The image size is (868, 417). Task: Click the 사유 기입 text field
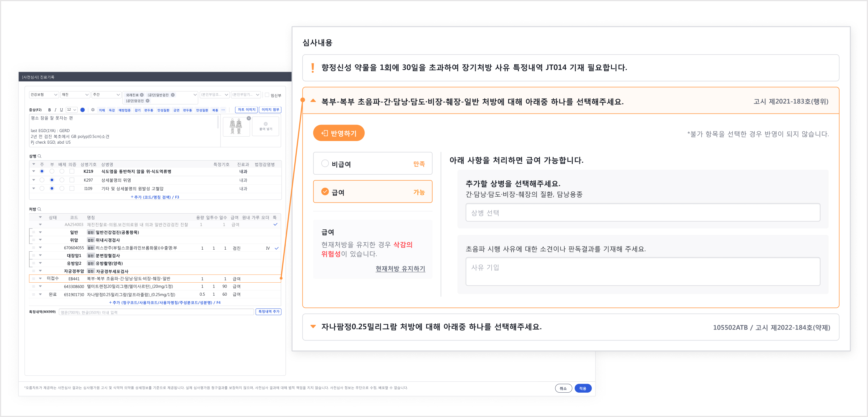click(x=642, y=271)
